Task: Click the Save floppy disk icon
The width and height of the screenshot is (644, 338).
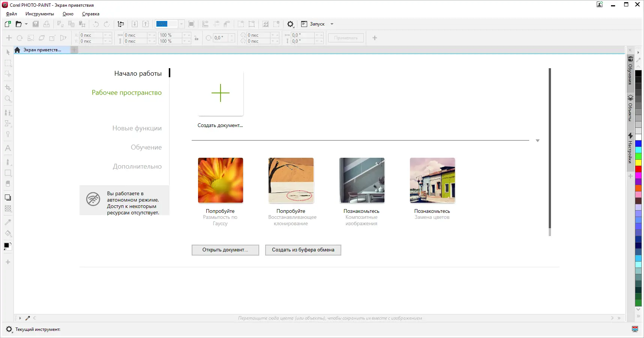Action: (36, 24)
